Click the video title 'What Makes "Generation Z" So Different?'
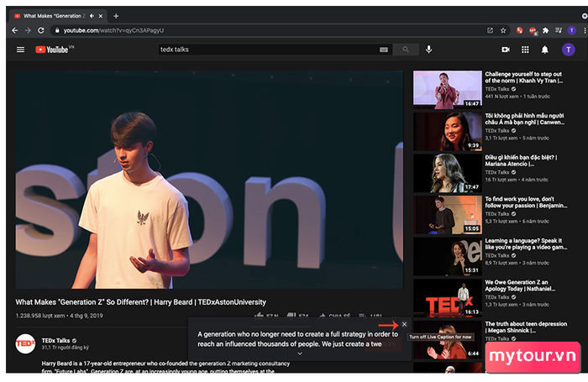Screen dimensions: 588x382 140,302
